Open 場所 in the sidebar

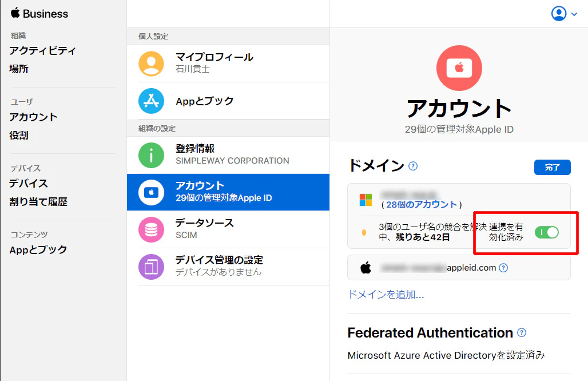click(19, 69)
